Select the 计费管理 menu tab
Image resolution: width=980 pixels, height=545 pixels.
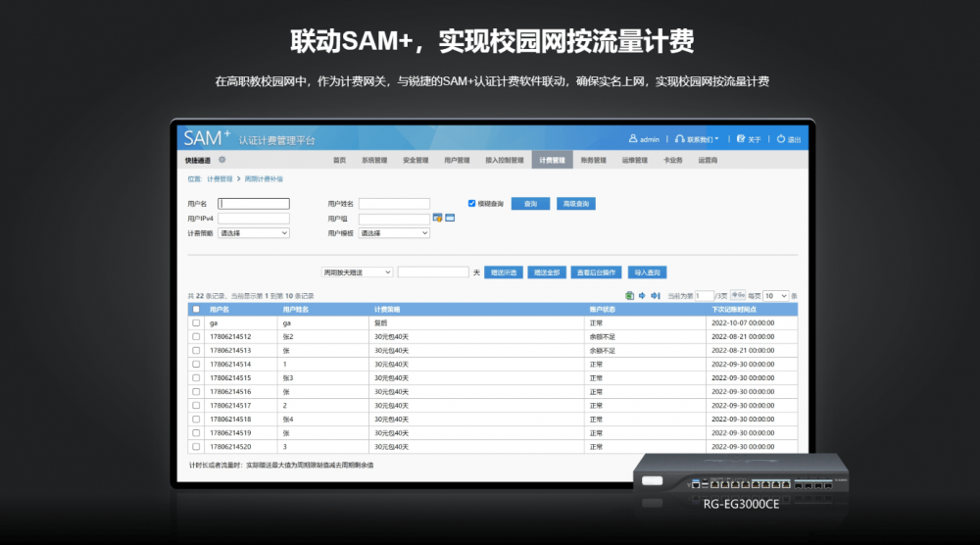(552, 160)
